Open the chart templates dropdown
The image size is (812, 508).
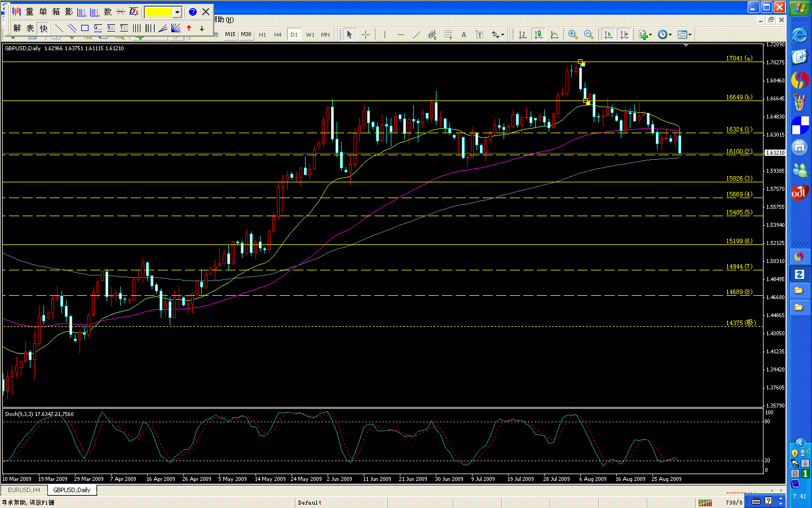[x=685, y=34]
